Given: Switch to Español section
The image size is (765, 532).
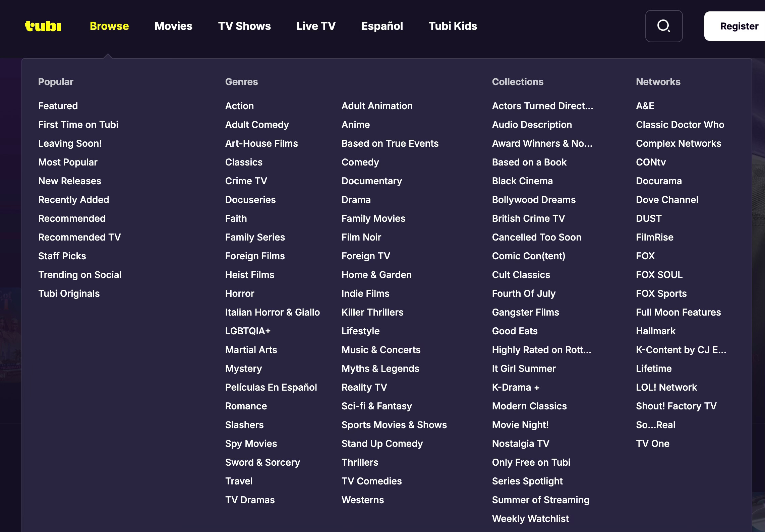Looking at the screenshot, I should (382, 26).
